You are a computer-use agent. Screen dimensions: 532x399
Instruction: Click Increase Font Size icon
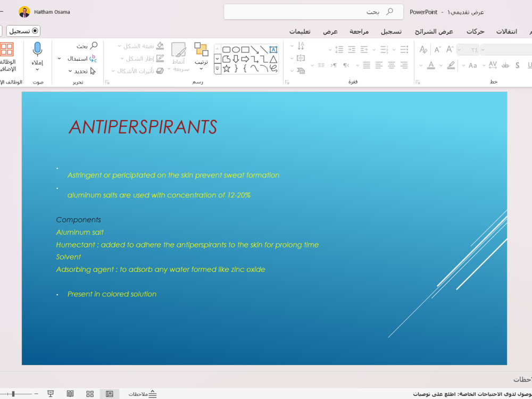450,49
